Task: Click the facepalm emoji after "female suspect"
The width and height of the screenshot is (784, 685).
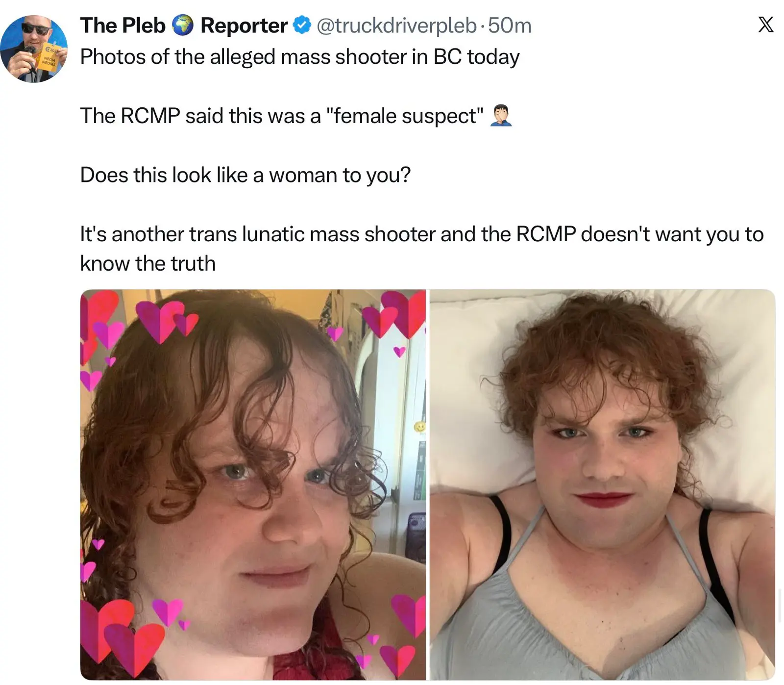Action: (501, 116)
